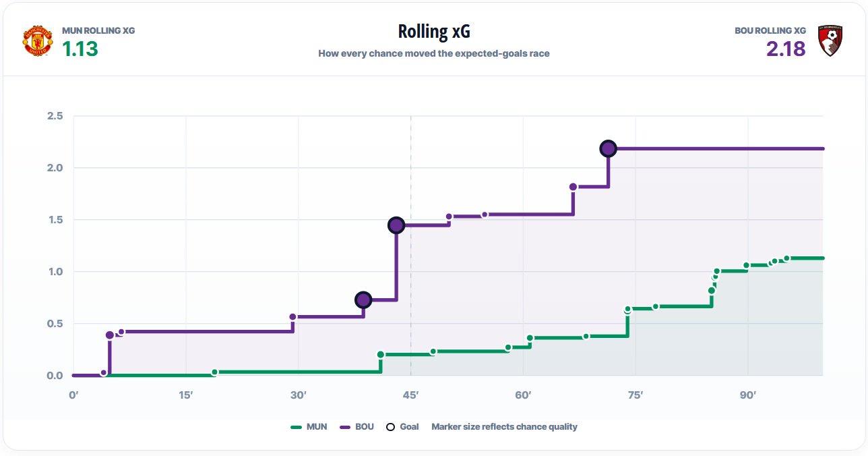Select the BOU goal marker at about 0.73 xG
868x456 pixels.
click(363, 300)
